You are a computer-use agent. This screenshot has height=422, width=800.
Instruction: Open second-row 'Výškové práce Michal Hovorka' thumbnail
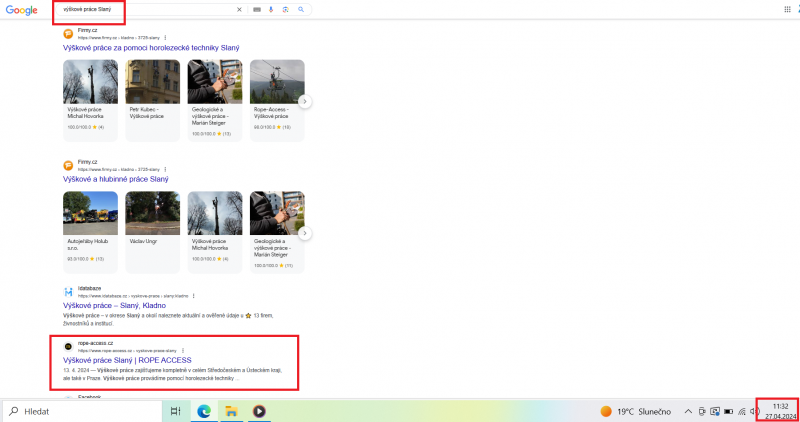pyautogui.click(x=215, y=213)
